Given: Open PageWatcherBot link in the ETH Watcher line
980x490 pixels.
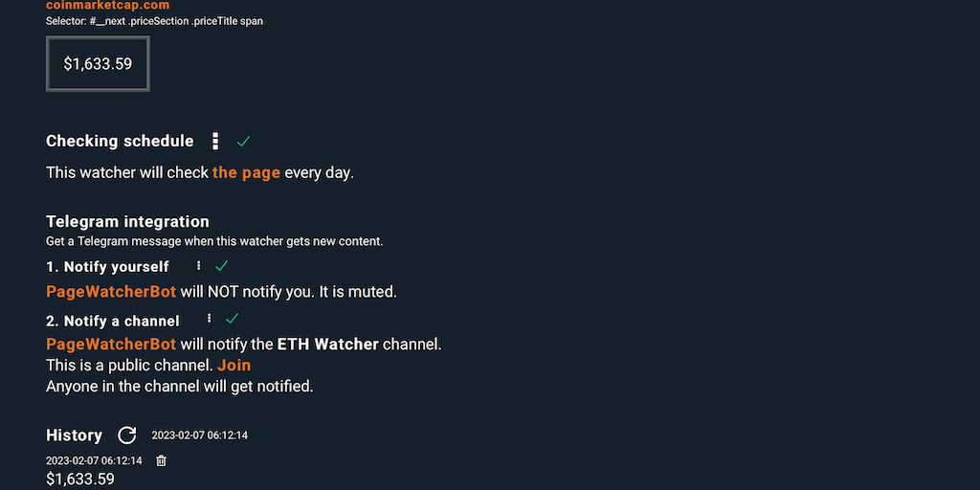Looking at the screenshot, I should [111, 344].
